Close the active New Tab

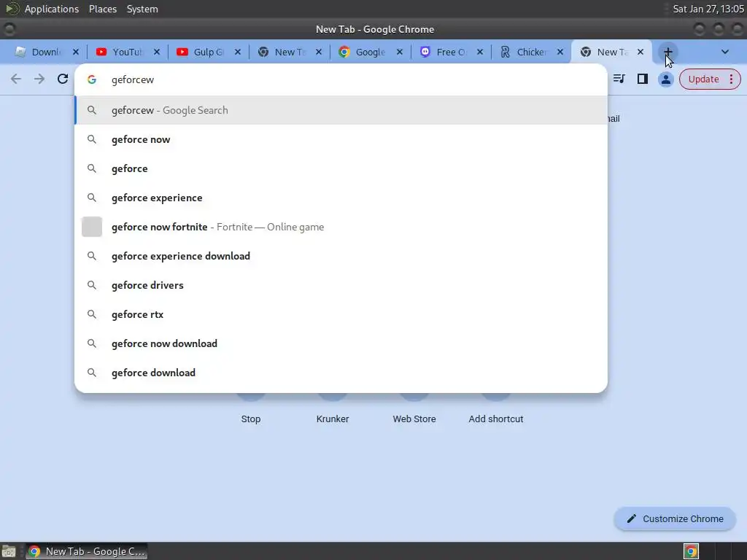coord(640,52)
